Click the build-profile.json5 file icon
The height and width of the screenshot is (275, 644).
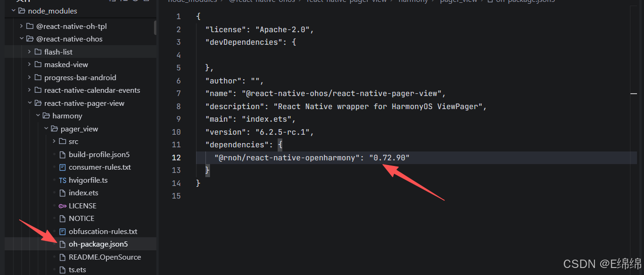coord(63,154)
